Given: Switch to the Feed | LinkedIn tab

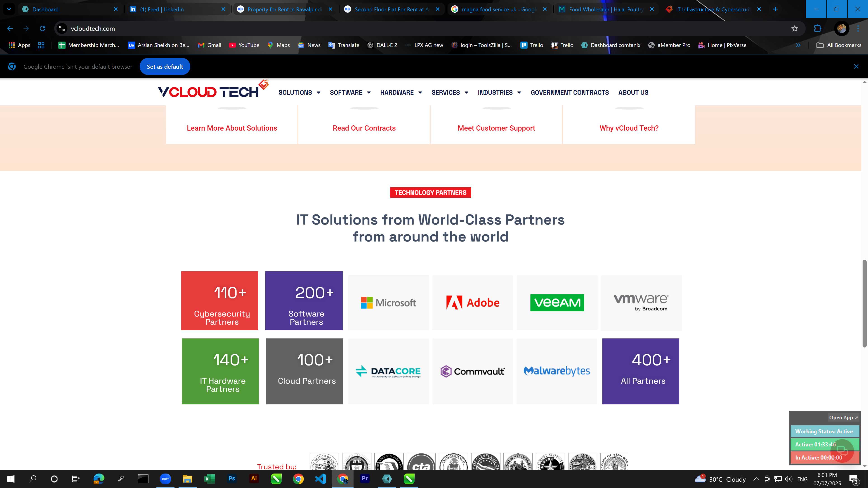Looking at the screenshot, I should (x=178, y=9).
